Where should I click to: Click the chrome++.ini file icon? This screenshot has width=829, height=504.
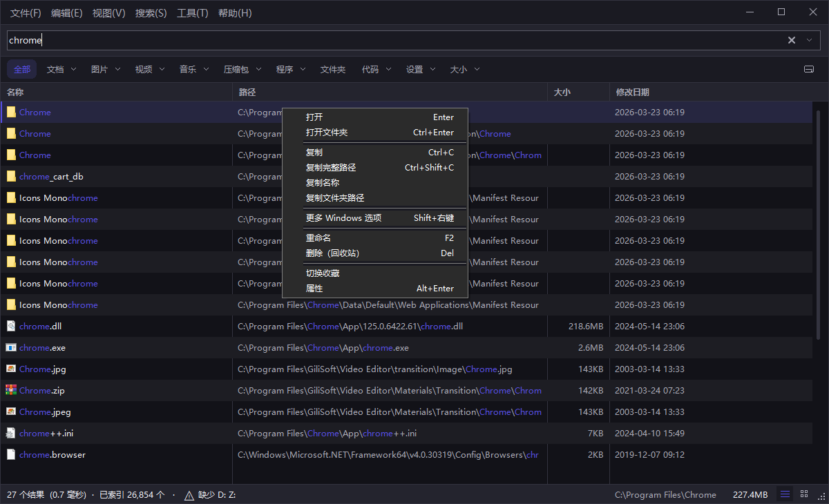pyautogui.click(x=11, y=433)
